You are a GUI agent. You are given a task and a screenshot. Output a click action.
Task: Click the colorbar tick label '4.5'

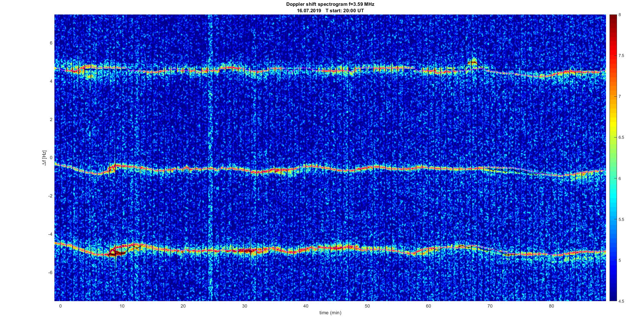click(x=621, y=301)
